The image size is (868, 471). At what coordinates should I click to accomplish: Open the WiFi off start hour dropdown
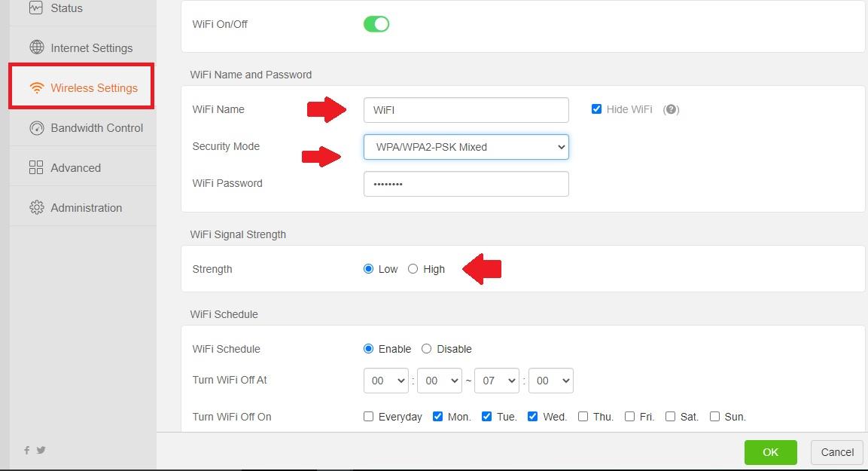(x=386, y=381)
